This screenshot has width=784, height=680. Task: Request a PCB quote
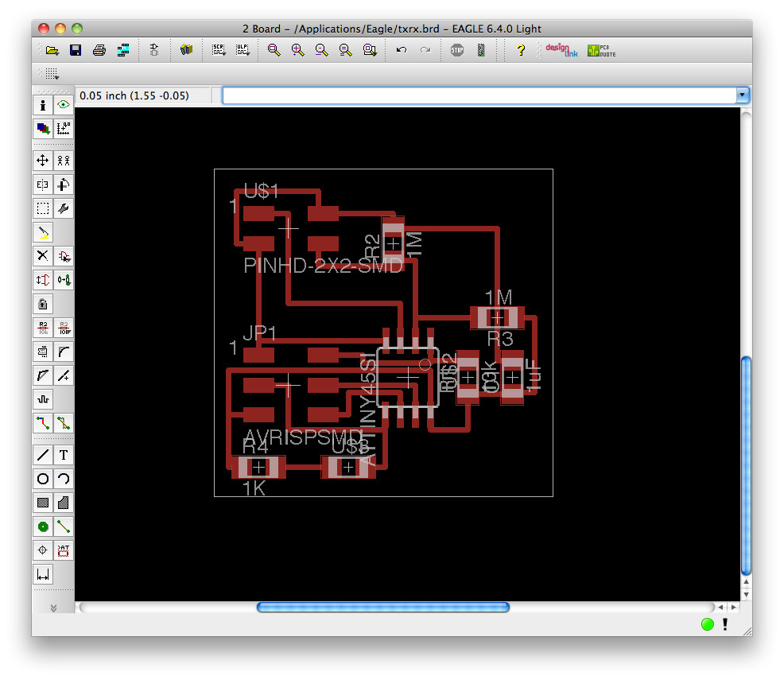tap(601, 50)
